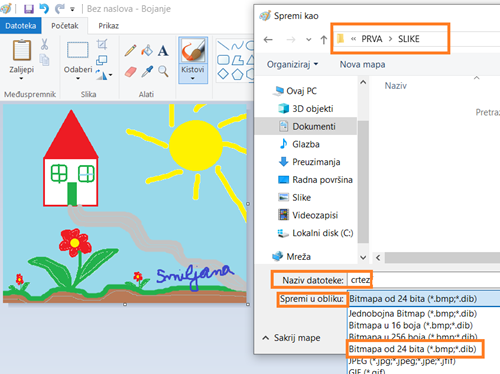Click the Nova mapa button
The image size is (500, 374).
(362, 64)
